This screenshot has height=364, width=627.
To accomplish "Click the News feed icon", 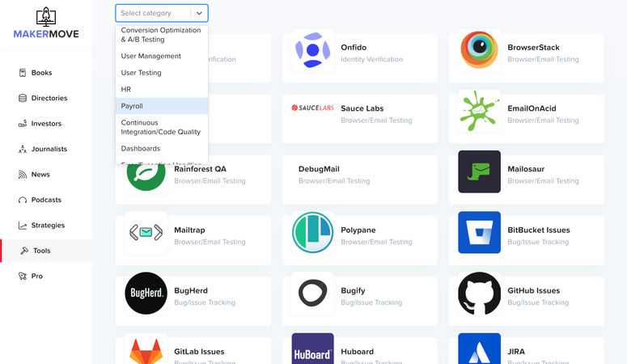I will 23,175.
